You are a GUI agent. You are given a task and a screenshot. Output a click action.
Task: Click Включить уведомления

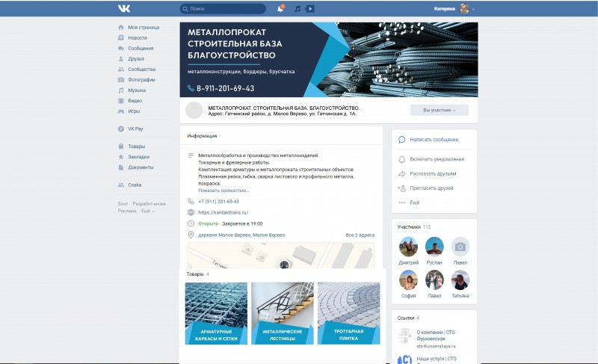tap(437, 159)
